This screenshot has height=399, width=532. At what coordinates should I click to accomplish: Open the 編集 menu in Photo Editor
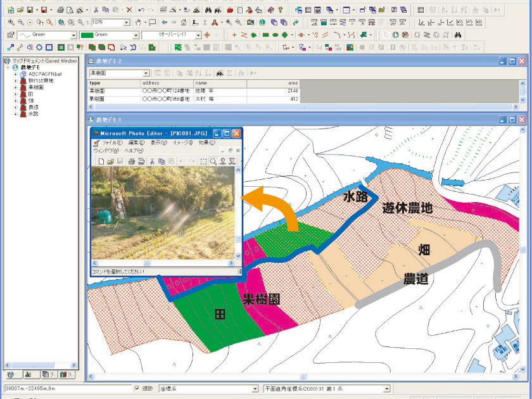[x=136, y=143]
